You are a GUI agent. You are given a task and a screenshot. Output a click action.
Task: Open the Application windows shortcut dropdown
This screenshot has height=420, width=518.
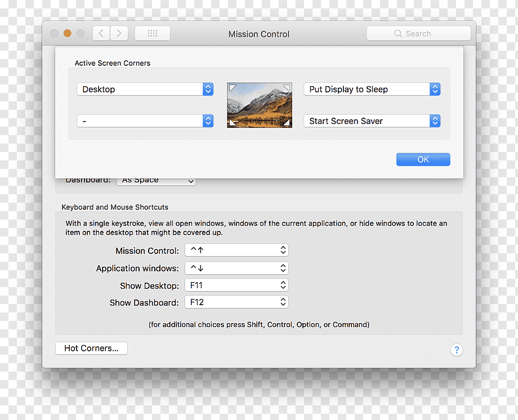tap(236, 268)
